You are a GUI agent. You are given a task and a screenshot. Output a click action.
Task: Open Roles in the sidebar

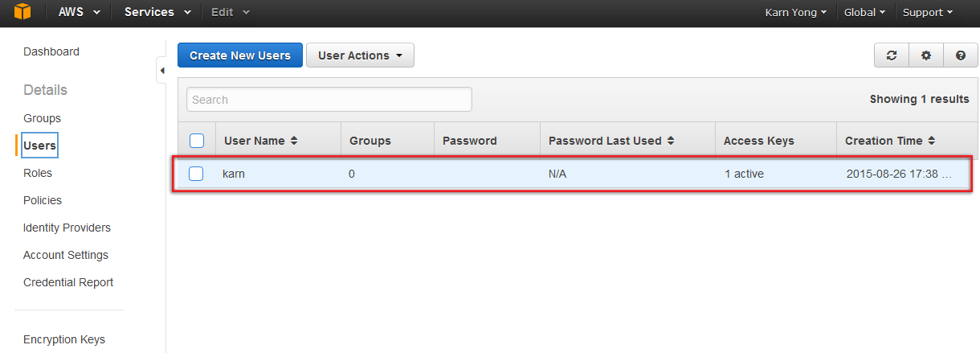click(x=38, y=173)
